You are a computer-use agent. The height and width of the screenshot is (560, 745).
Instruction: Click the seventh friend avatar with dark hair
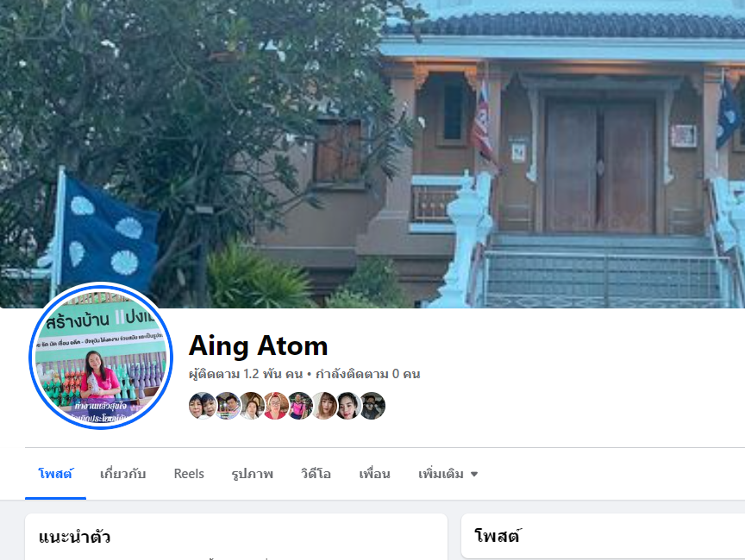[x=348, y=406]
